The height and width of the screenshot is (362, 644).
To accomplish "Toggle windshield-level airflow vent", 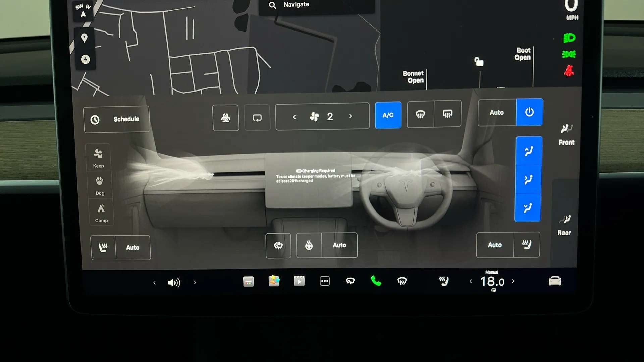I will 529,151.
